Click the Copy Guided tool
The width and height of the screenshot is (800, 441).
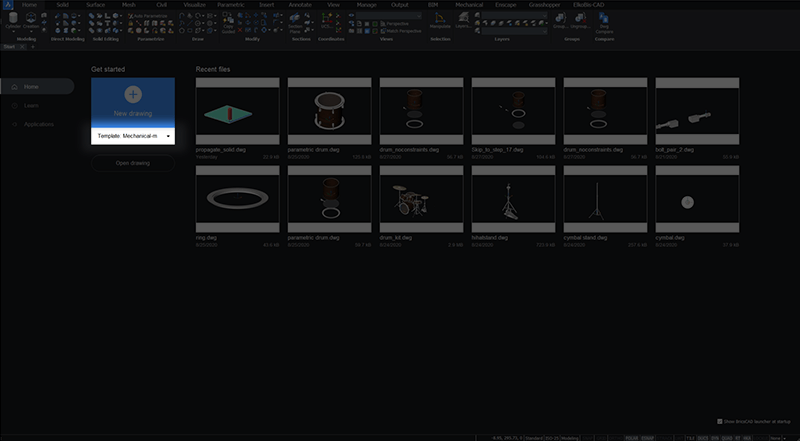(x=229, y=28)
